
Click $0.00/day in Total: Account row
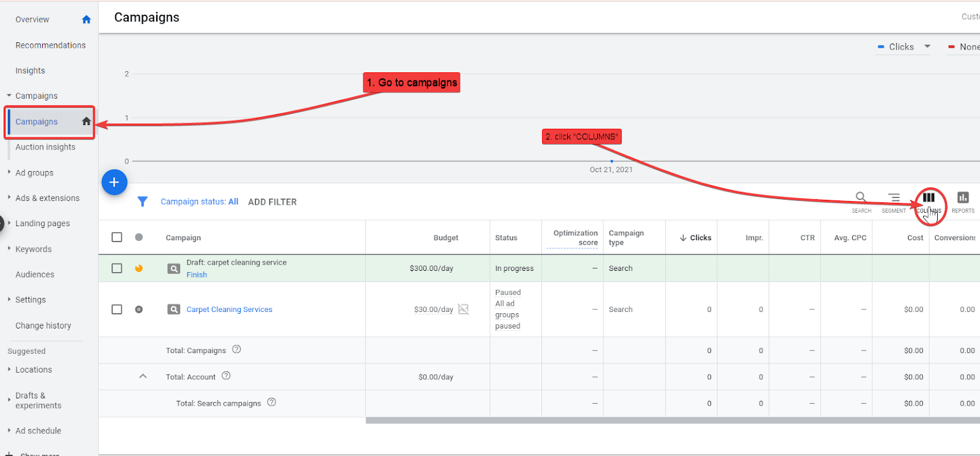click(436, 377)
